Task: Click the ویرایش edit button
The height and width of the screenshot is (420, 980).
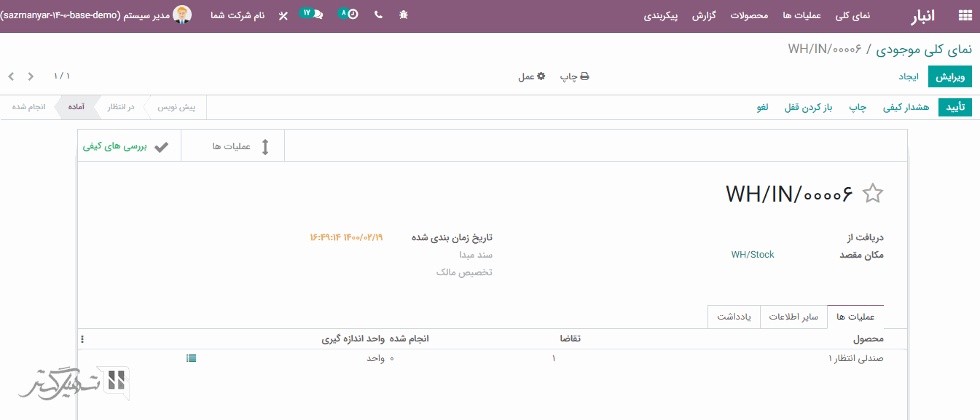Action: (x=950, y=76)
